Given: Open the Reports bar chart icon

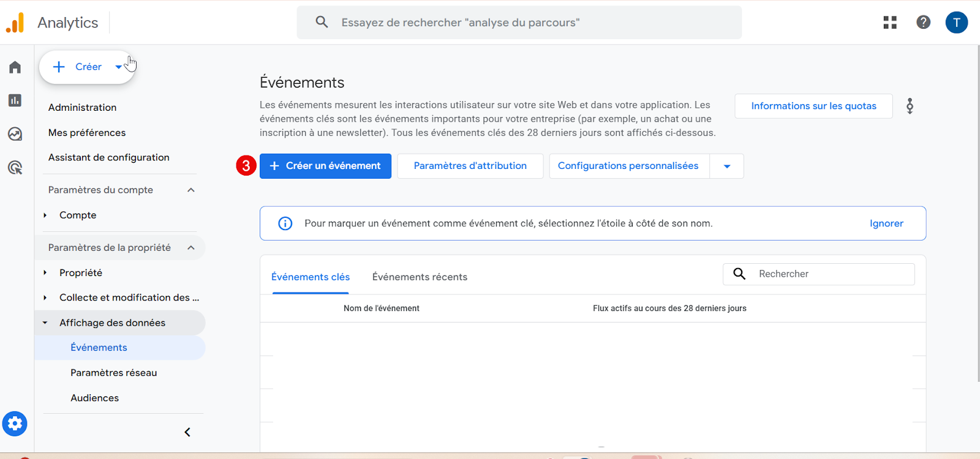Looking at the screenshot, I should 15,100.
